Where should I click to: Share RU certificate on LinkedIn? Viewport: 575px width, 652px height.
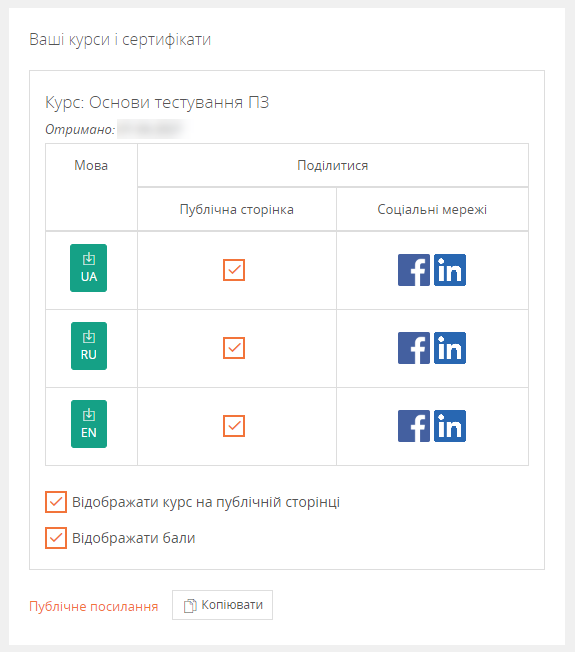tap(450, 348)
